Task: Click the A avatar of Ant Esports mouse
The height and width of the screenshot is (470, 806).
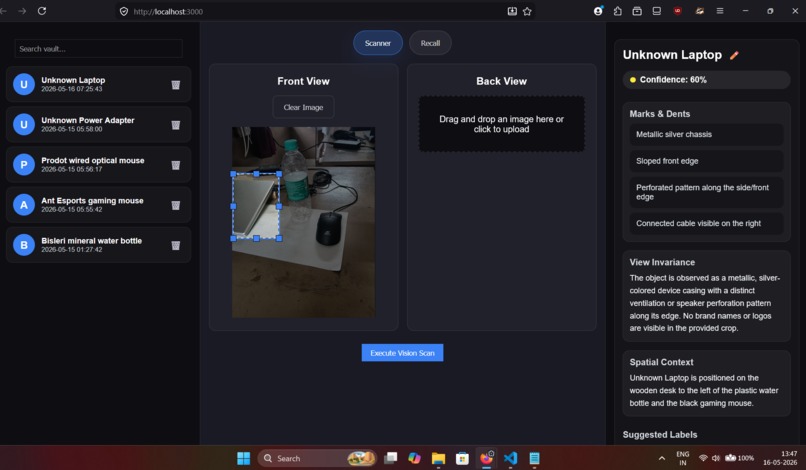Action: (x=24, y=205)
